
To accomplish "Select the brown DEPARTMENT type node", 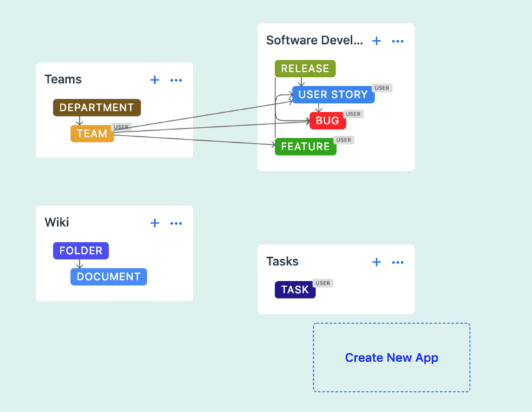I will point(96,108).
